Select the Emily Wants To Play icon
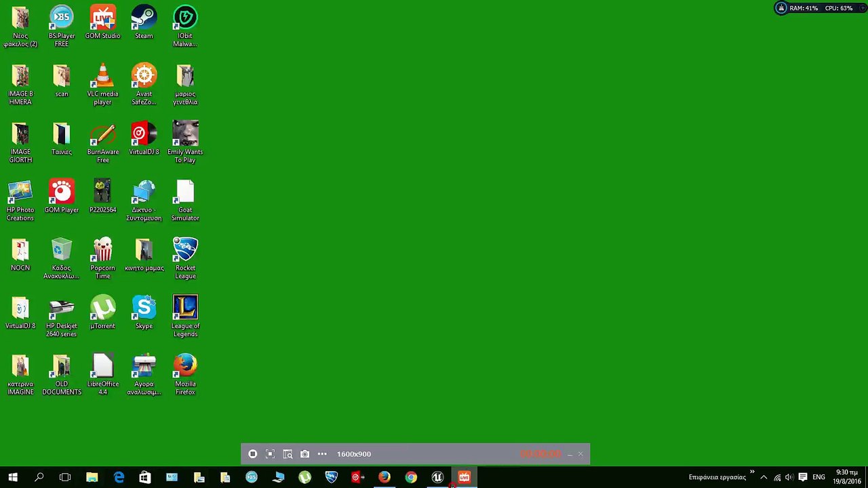The height and width of the screenshot is (488, 868). pyautogui.click(x=185, y=142)
